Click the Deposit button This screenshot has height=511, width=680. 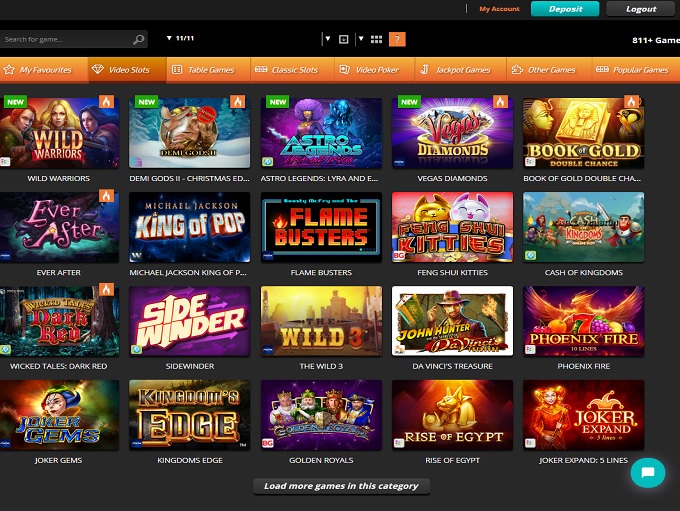click(x=565, y=9)
